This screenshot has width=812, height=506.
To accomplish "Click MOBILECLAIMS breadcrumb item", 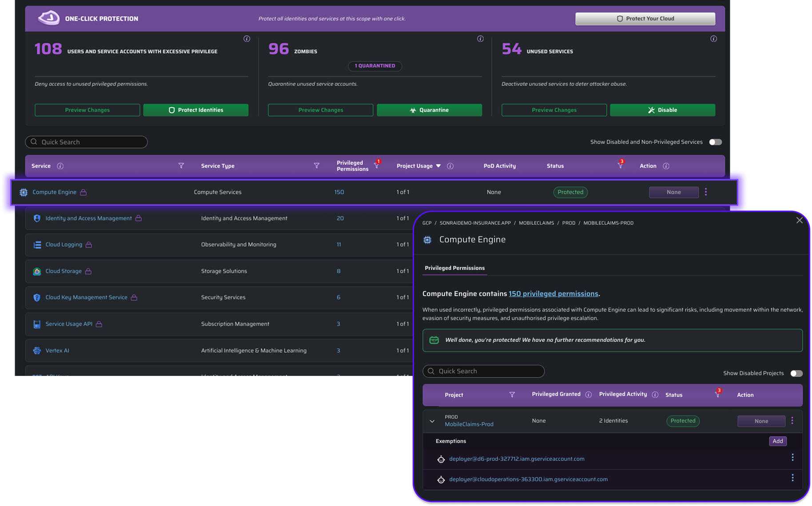I will pyautogui.click(x=536, y=223).
